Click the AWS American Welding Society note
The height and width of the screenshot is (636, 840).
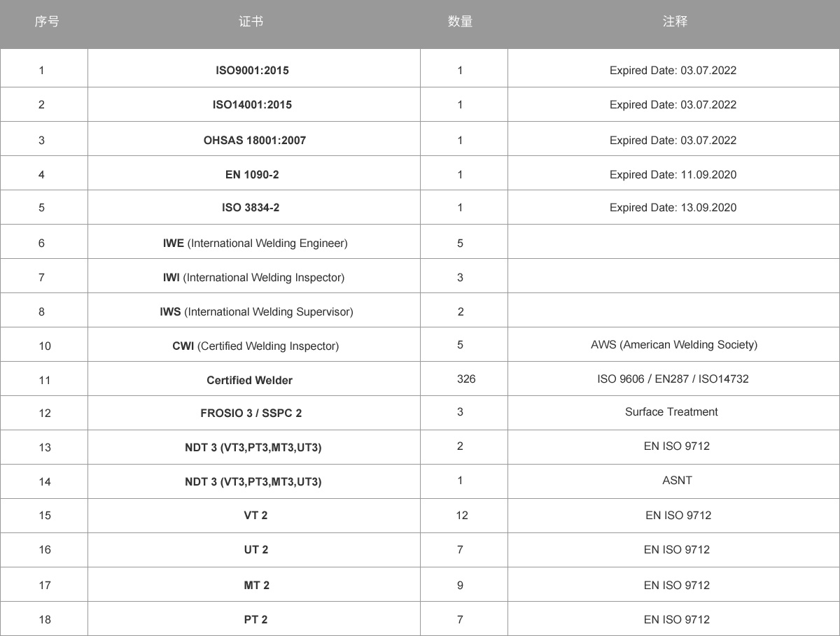coord(674,344)
